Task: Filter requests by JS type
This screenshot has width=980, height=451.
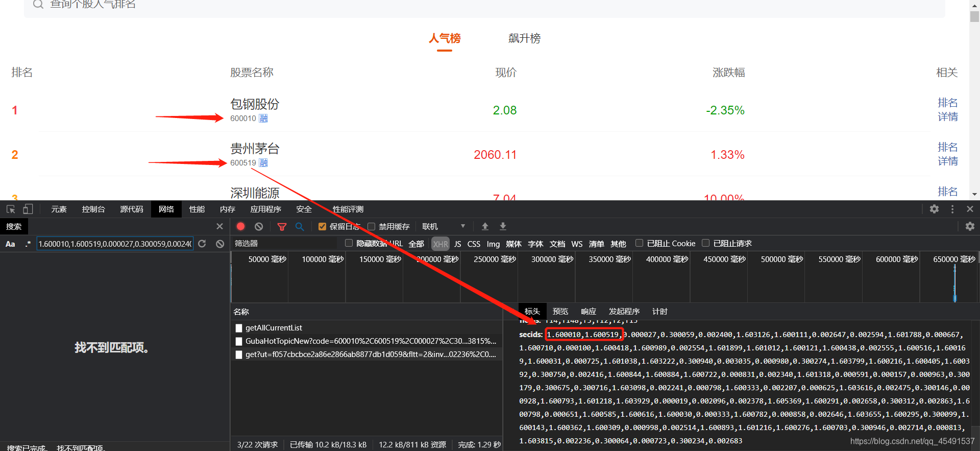Action: coord(458,244)
